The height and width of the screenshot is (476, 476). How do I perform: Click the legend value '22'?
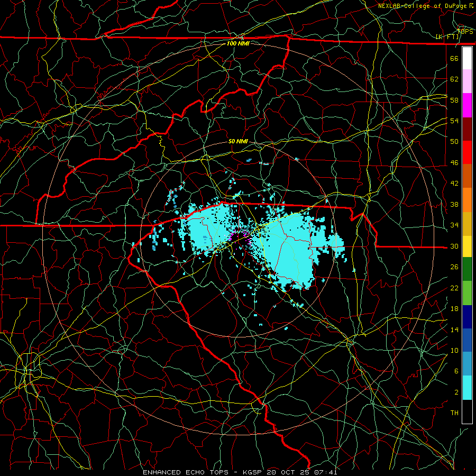pyautogui.click(x=454, y=288)
